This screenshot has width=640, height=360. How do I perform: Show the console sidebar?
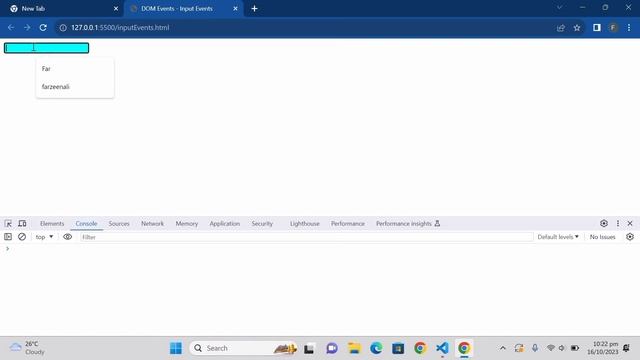8,237
